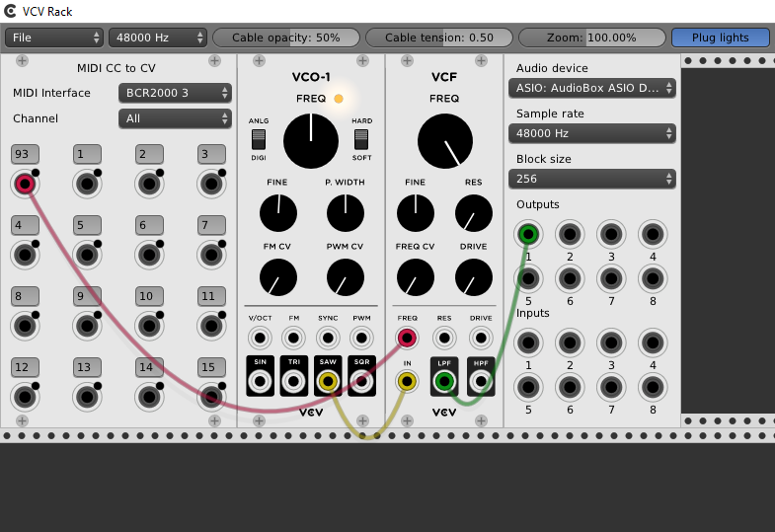Screen dimensions: 775x532
Task: Open the Audio Interface Sample rate dropdown
Action: [x=591, y=133]
